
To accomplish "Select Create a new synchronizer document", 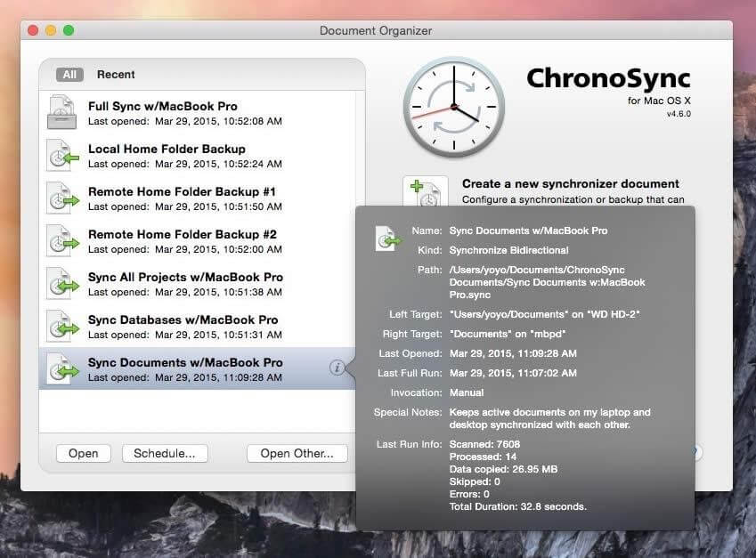I will click(x=570, y=184).
